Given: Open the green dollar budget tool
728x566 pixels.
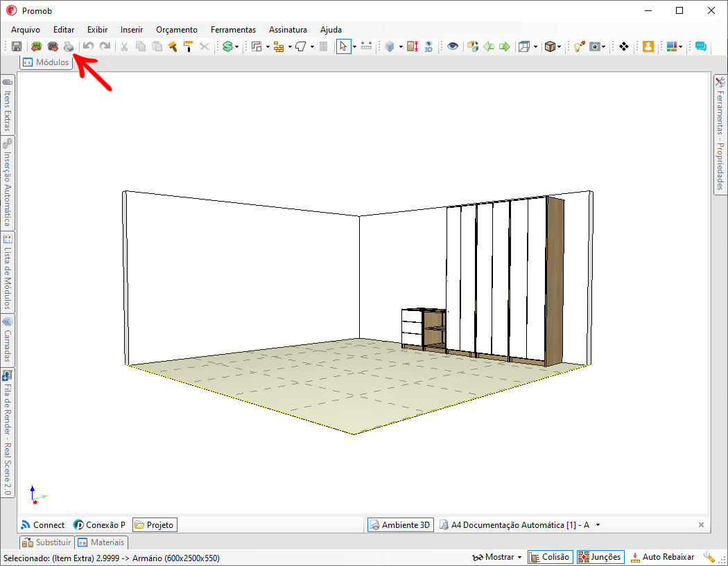Looking at the screenshot, I should pyautogui.click(x=227, y=46).
